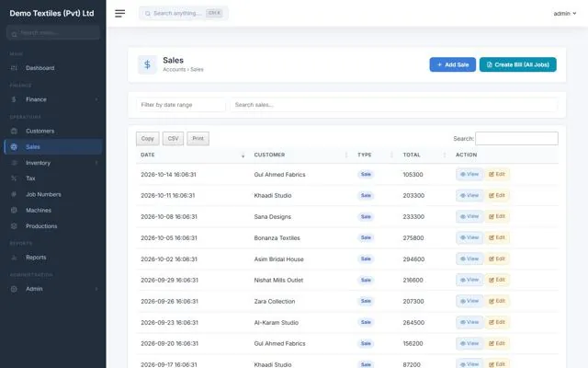Click the Add Sale button

pyautogui.click(x=453, y=64)
